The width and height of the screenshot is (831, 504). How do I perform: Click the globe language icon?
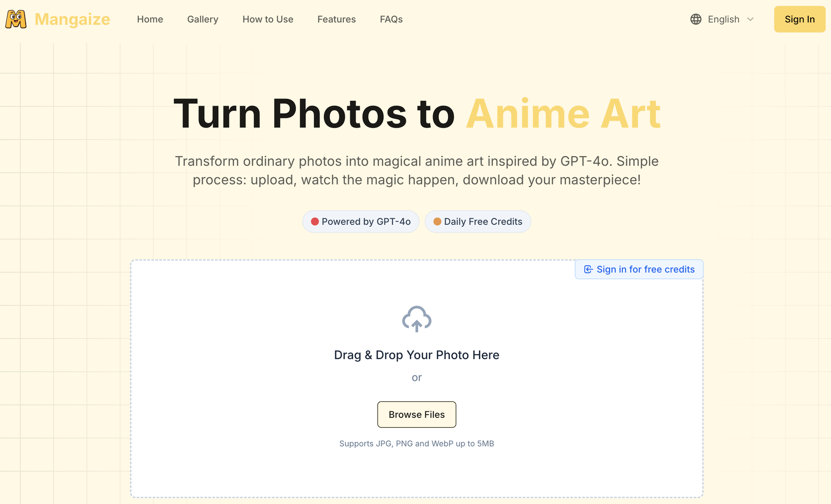[x=696, y=19]
